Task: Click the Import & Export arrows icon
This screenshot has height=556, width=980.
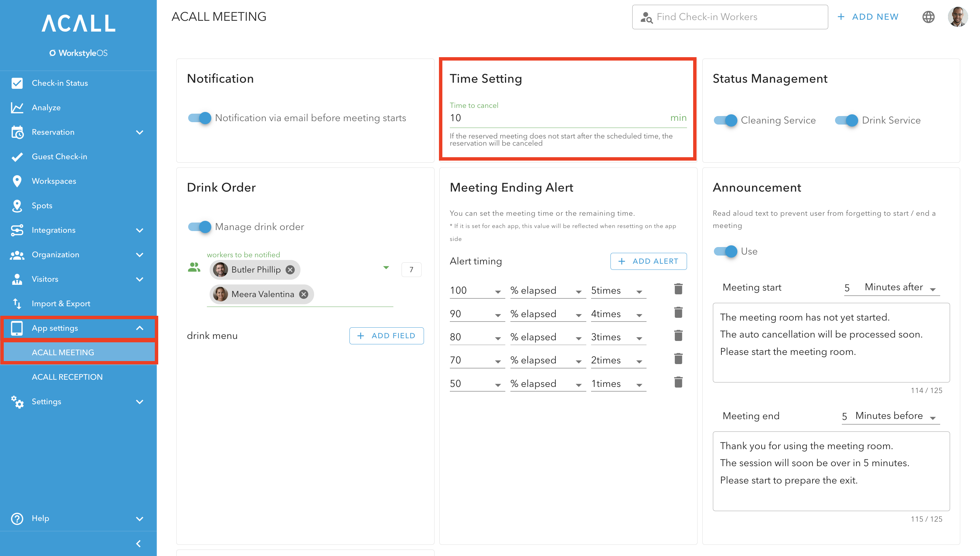Action: tap(17, 304)
